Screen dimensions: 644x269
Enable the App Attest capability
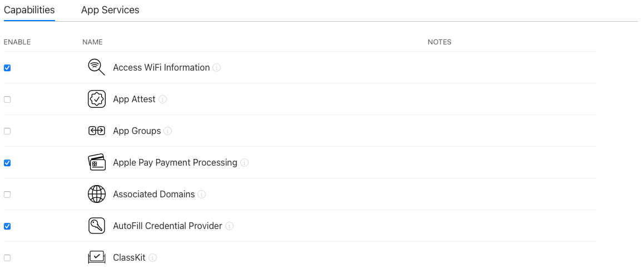click(x=7, y=99)
